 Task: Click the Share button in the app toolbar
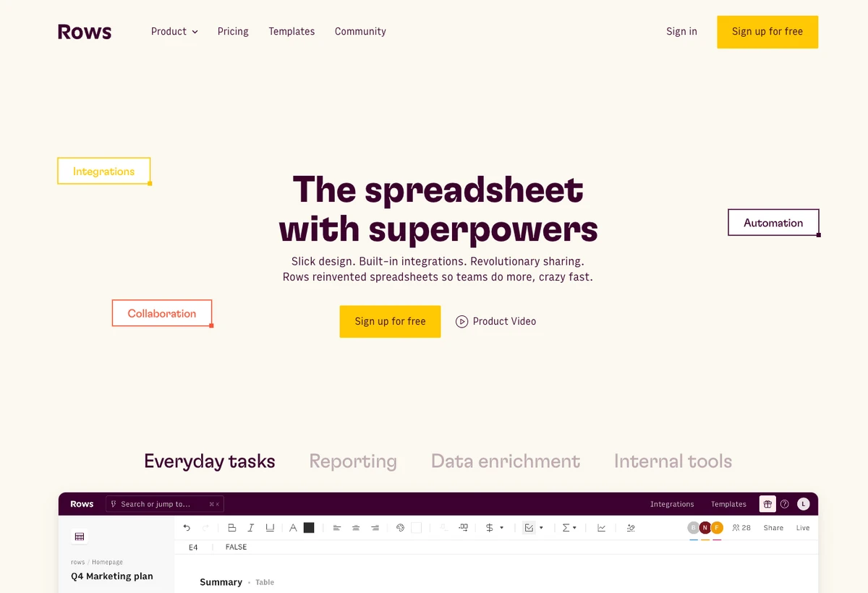[773, 528]
